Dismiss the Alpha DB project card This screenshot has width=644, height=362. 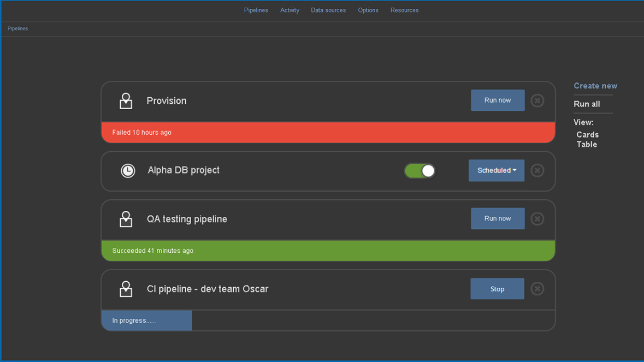(x=537, y=170)
